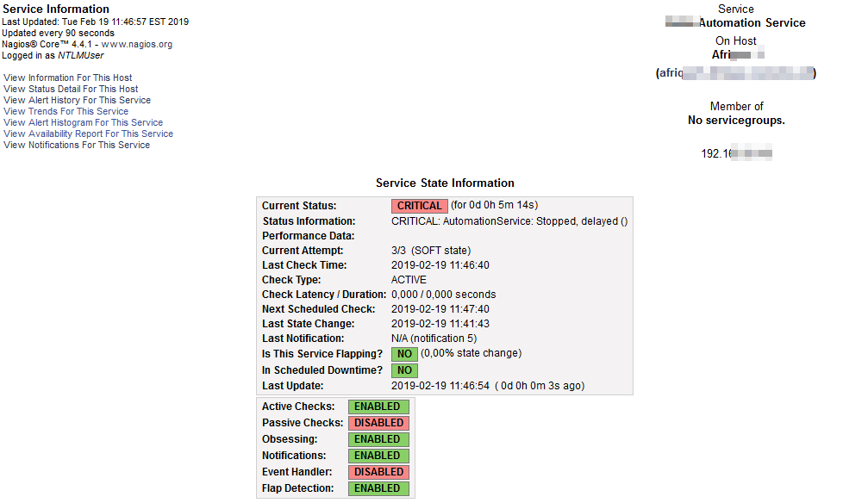Click the Obsessing ENABLED badge
Image resolution: width=868 pixels, height=503 pixels.
tap(378, 439)
